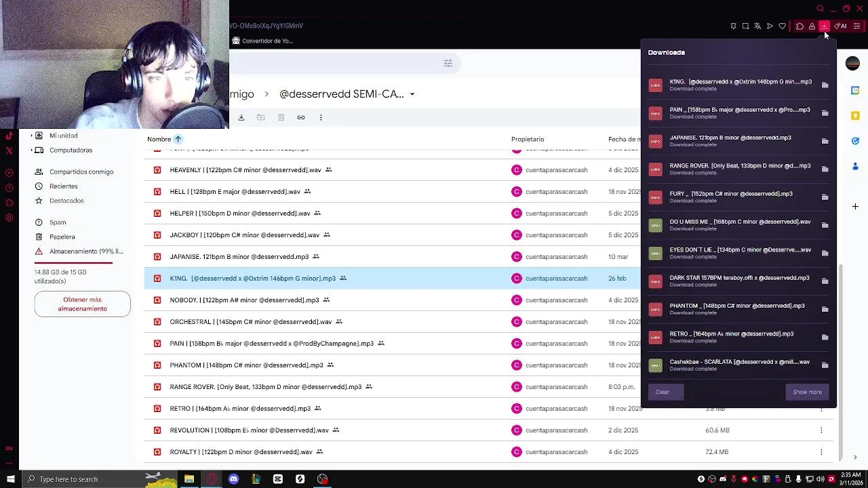Expand Computadoras tree in Drive sidebar
This screenshot has height=488, width=868.
click(x=31, y=150)
